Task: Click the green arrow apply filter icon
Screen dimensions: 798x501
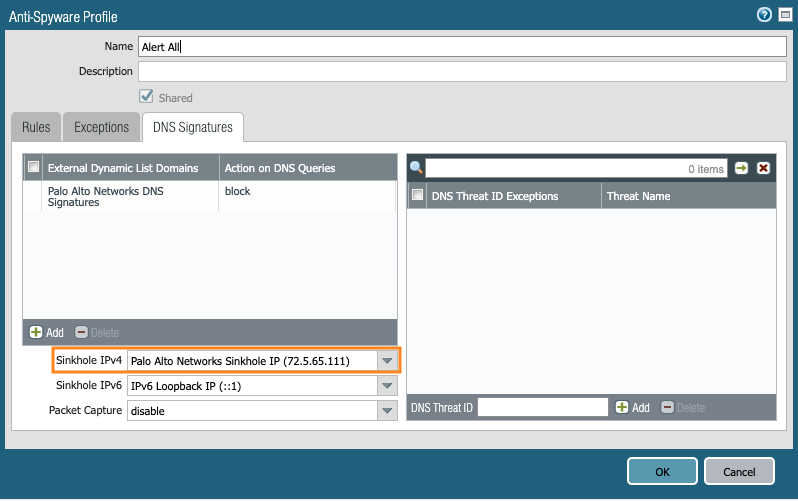Action: pos(742,168)
